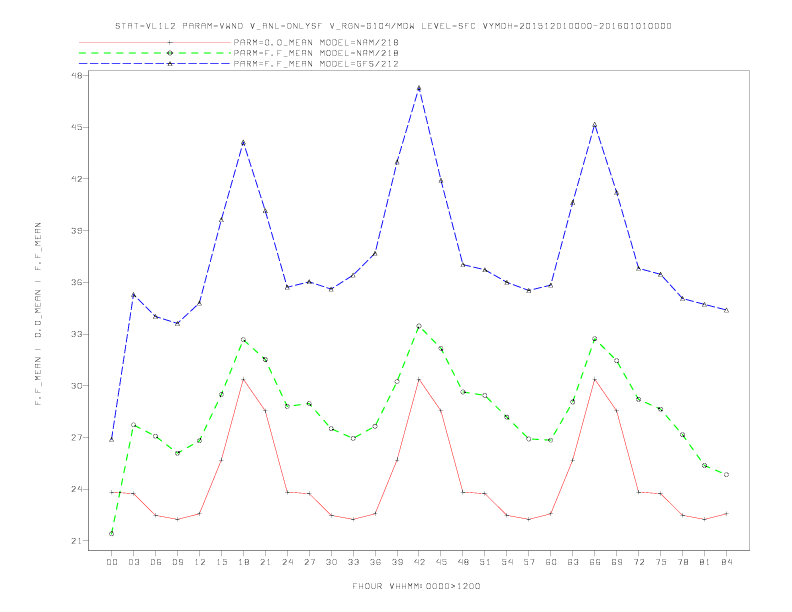Click the green circle data point at hour 84
This screenshot has height=612, width=792.
[726, 475]
